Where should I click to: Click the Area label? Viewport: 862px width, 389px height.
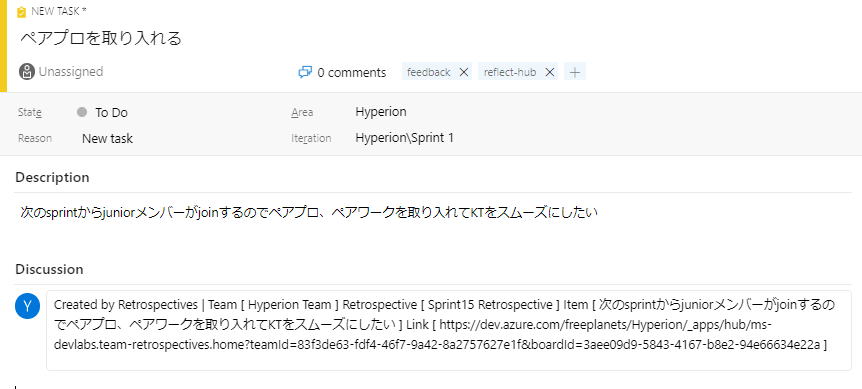click(302, 113)
